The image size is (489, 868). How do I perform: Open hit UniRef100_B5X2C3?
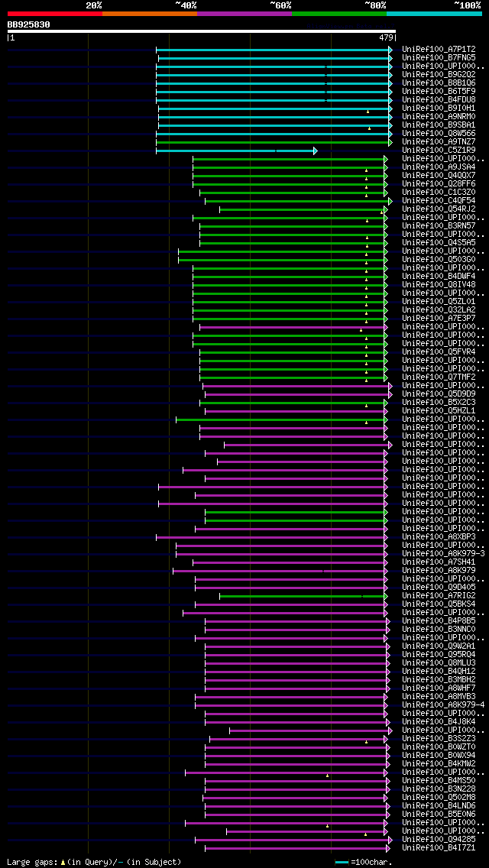tap(439, 403)
